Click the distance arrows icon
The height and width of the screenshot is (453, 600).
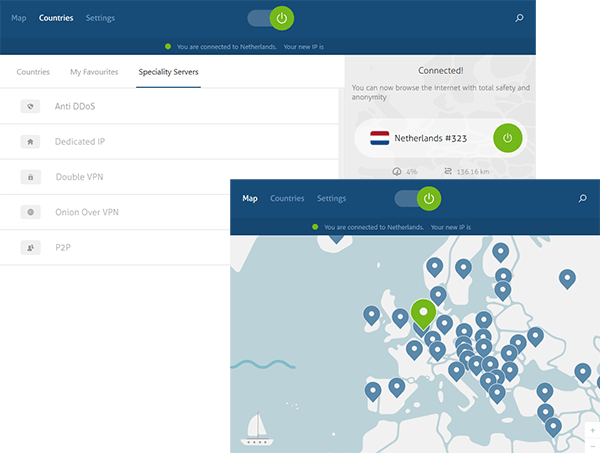click(x=448, y=171)
